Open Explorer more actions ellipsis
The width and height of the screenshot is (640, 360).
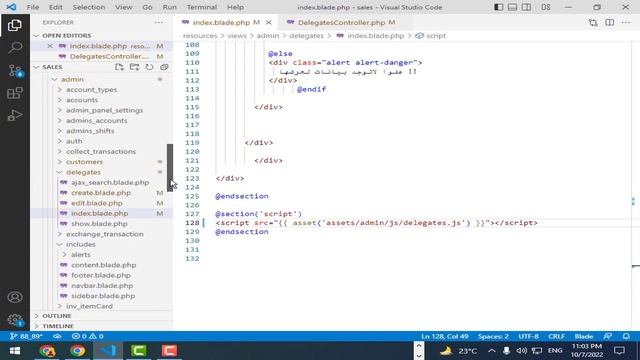pyautogui.click(x=159, y=22)
